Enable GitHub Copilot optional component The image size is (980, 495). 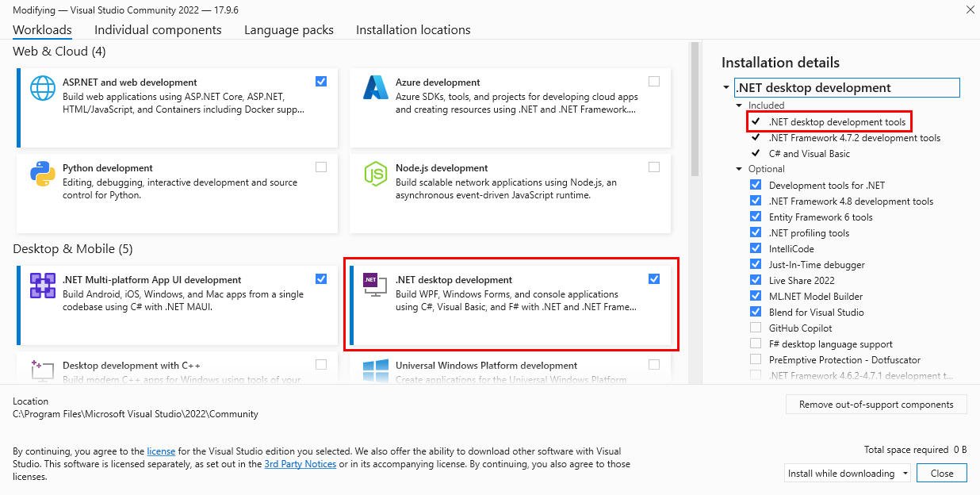(x=756, y=328)
